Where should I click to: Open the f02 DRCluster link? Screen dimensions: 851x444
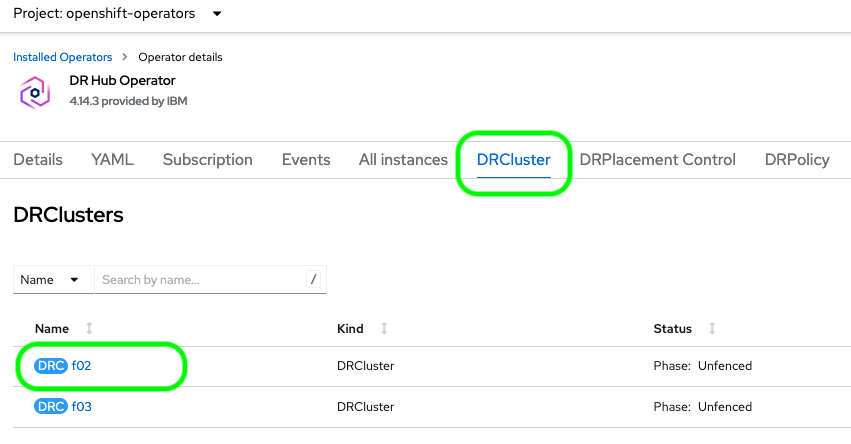82,366
